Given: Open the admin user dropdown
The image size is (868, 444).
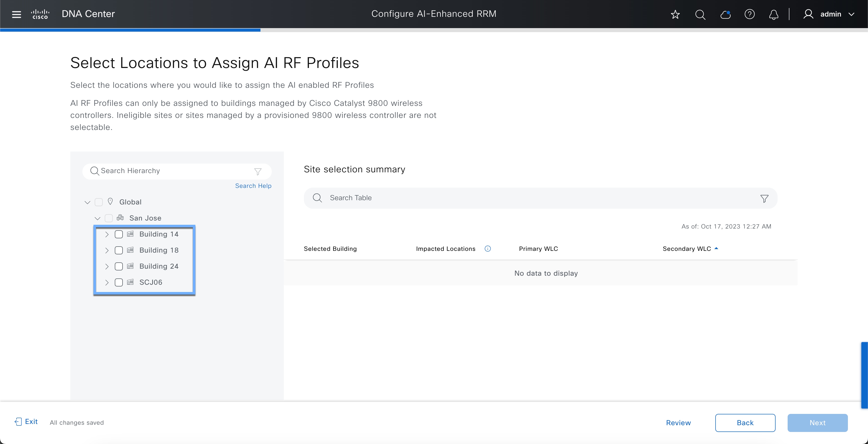Looking at the screenshot, I should point(830,14).
